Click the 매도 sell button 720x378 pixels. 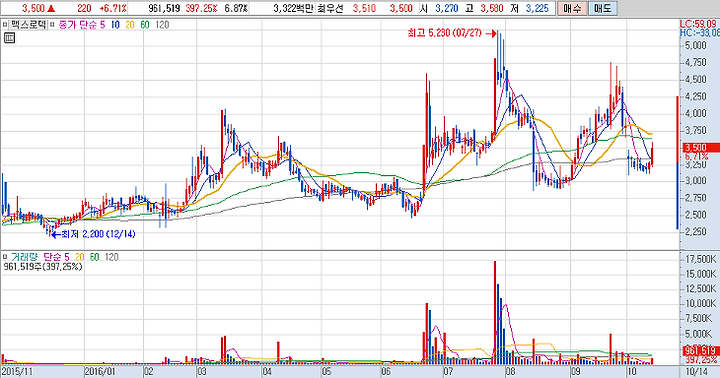pyautogui.click(x=603, y=8)
